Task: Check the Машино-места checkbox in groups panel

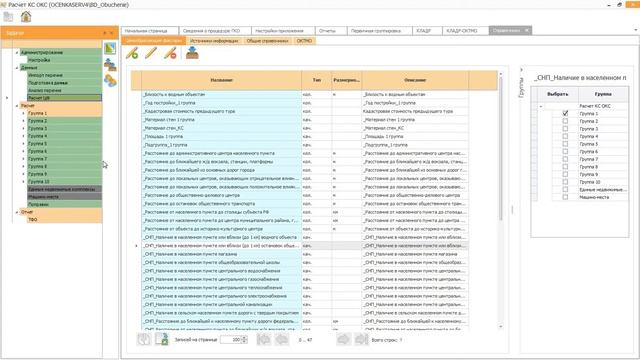Action: click(x=565, y=197)
